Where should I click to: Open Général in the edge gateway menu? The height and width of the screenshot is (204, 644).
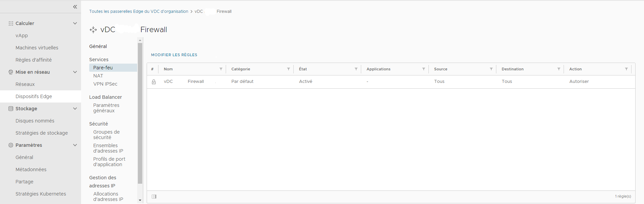(98, 46)
